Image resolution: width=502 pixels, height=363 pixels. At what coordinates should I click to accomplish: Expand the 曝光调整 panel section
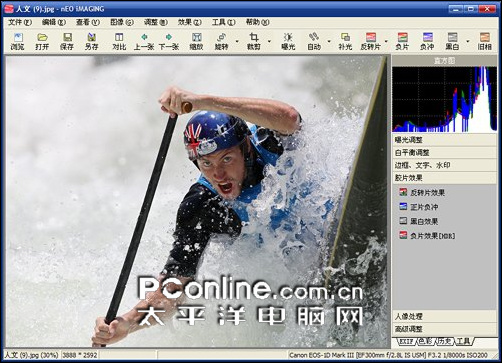pos(445,140)
